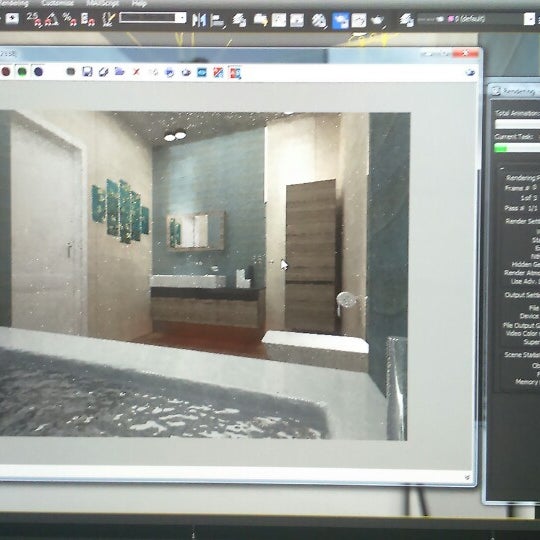Open the highlighted Render Setup icon
The width and height of the screenshot is (540, 540).
tap(341, 21)
